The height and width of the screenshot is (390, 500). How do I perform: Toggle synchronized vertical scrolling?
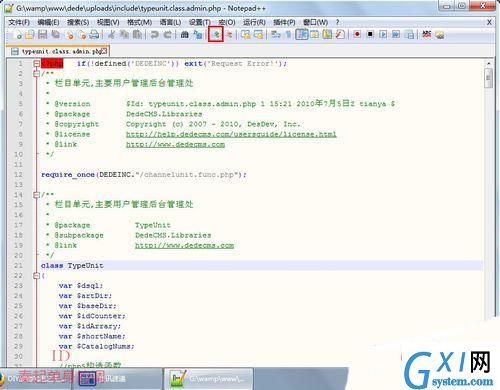tap(246, 35)
